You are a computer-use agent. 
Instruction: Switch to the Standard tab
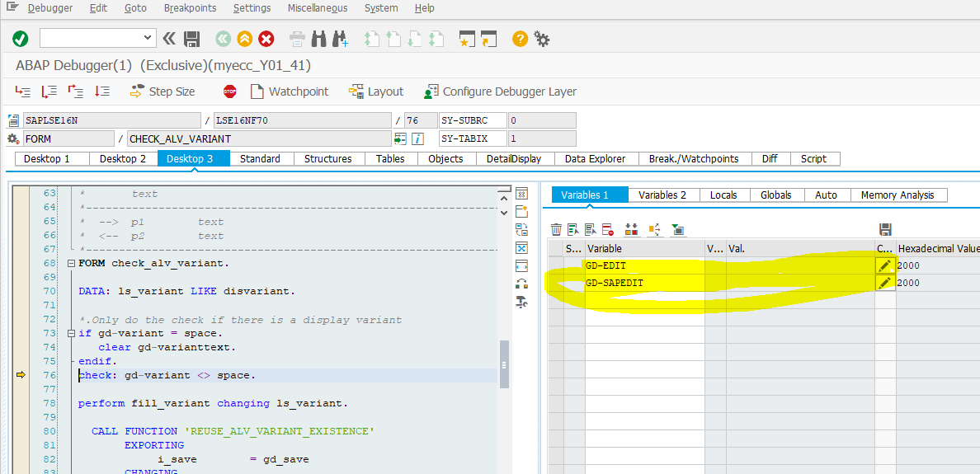pyautogui.click(x=260, y=158)
